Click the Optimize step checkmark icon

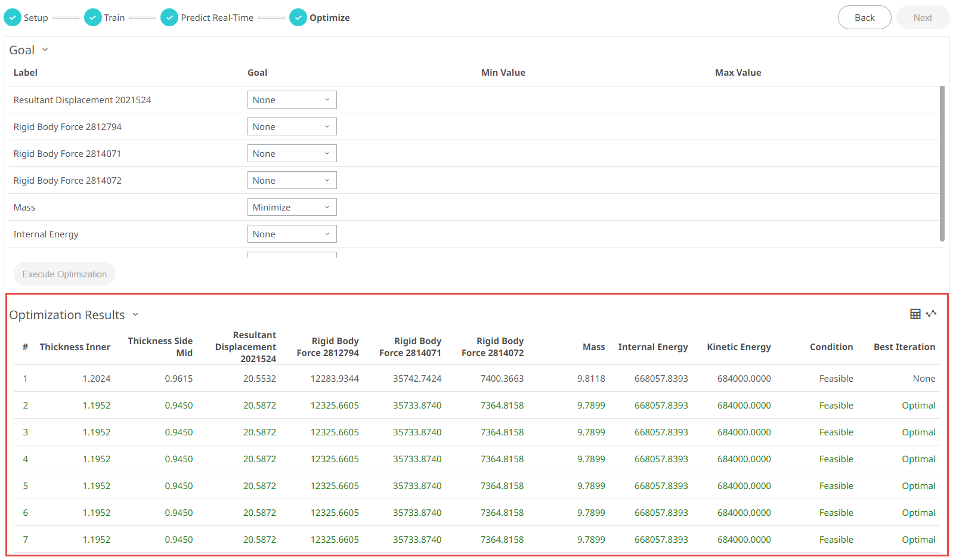pyautogui.click(x=298, y=18)
